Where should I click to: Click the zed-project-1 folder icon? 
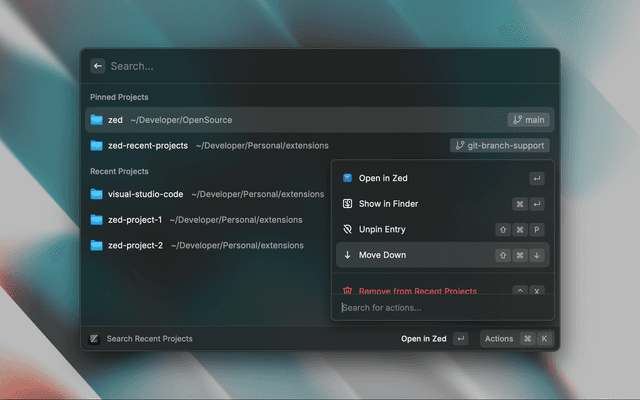(97, 220)
